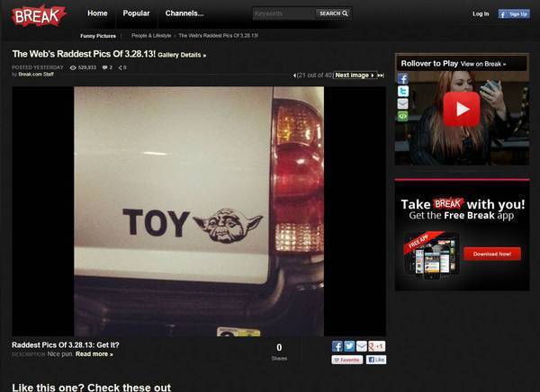
Task: Click the Facebook Like button
Action: 376,360
